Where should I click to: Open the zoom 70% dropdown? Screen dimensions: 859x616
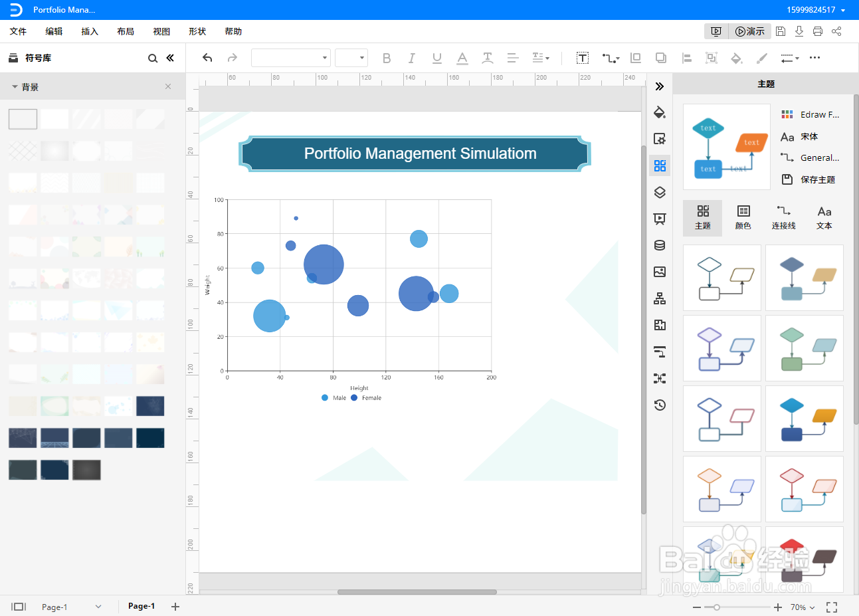pyautogui.click(x=803, y=607)
